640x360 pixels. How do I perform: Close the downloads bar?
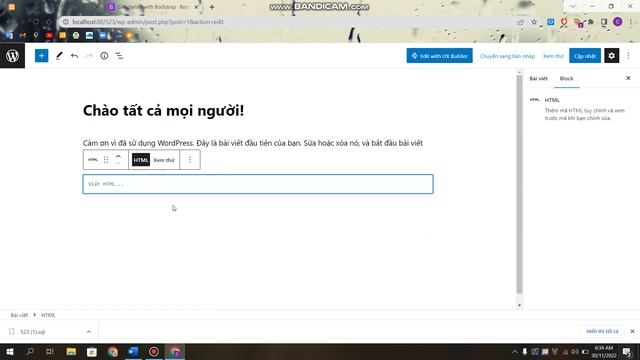[632, 331]
